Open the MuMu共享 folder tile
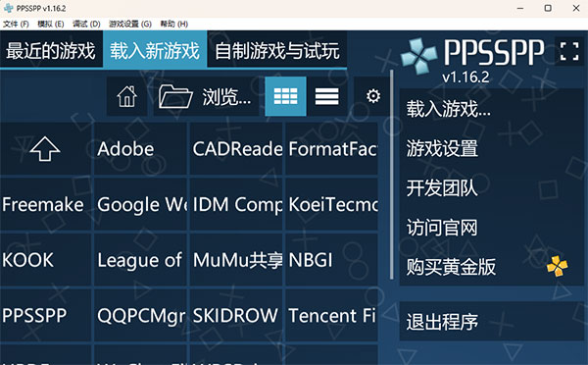Screen dimensions: 588x365 click(236, 260)
